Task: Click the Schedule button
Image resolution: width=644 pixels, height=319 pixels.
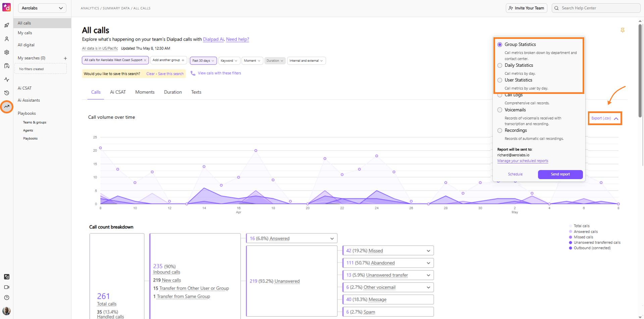Action: pyautogui.click(x=515, y=174)
